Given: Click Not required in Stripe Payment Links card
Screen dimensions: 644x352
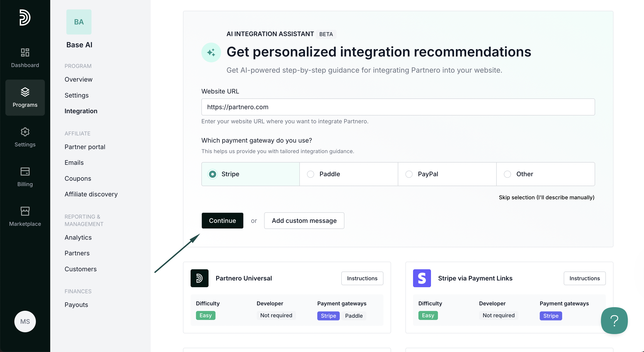Looking at the screenshot, I should tap(498, 315).
